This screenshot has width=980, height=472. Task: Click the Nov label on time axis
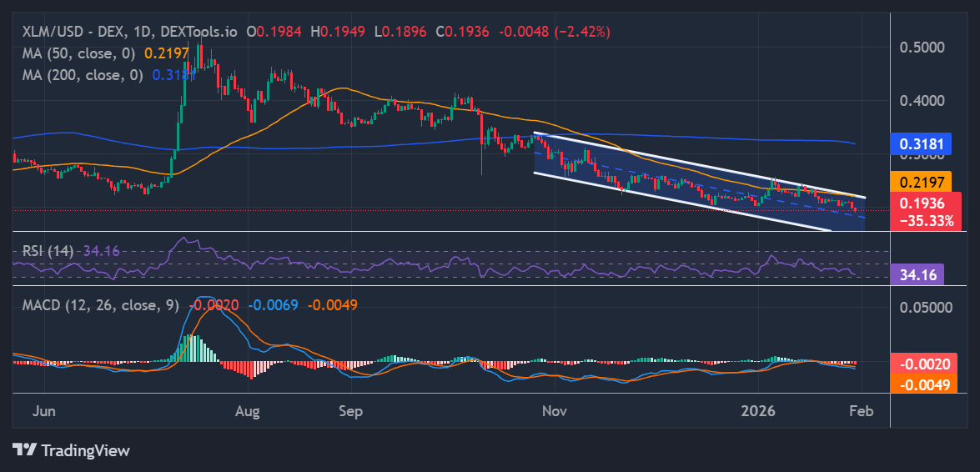coord(553,411)
